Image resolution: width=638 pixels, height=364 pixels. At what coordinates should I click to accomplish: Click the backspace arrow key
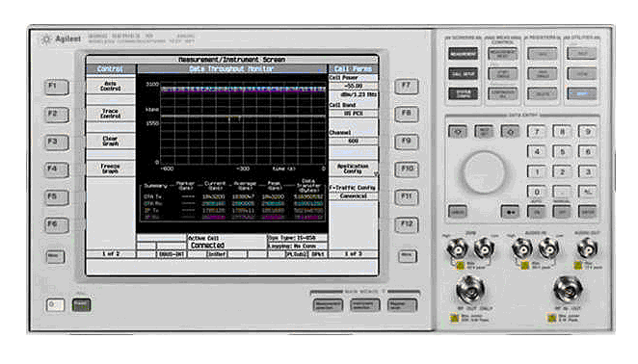coord(510,212)
